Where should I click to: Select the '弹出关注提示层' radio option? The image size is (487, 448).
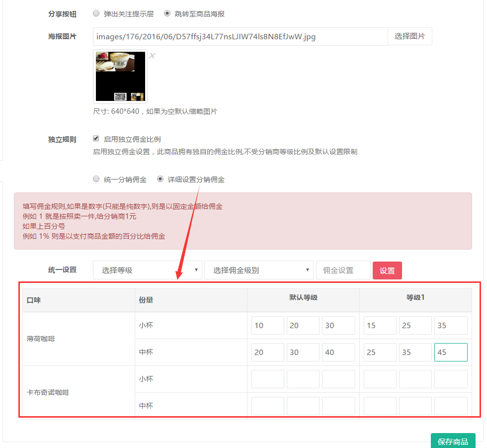[x=96, y=14]
